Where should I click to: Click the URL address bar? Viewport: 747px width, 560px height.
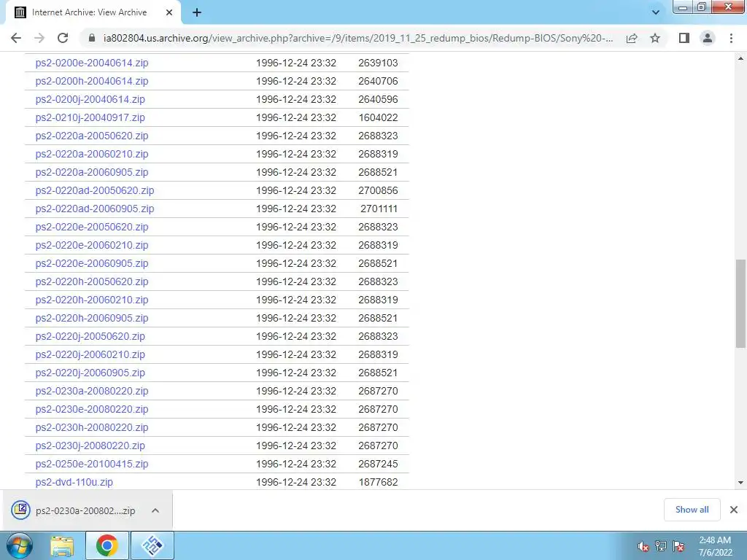[x=357, y=38]
